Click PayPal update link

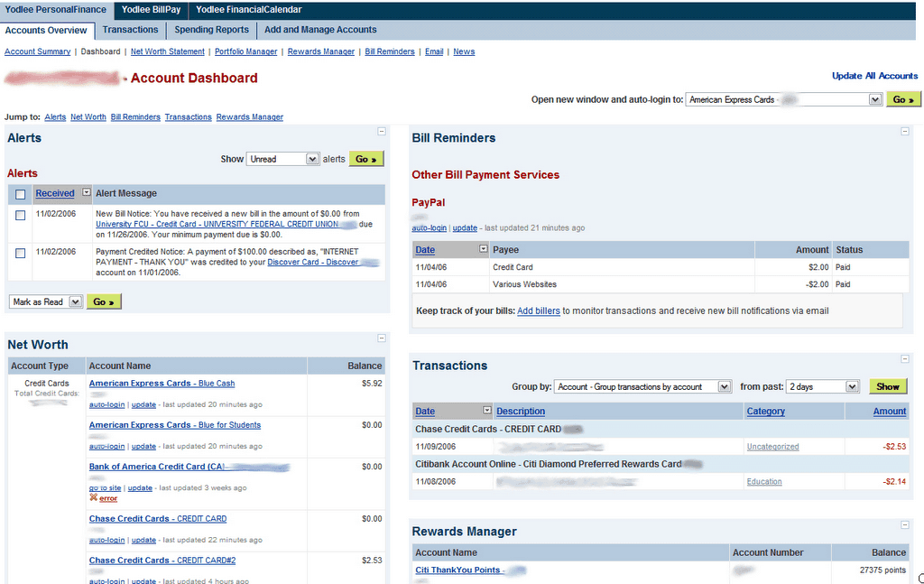(x=465, y=228)
